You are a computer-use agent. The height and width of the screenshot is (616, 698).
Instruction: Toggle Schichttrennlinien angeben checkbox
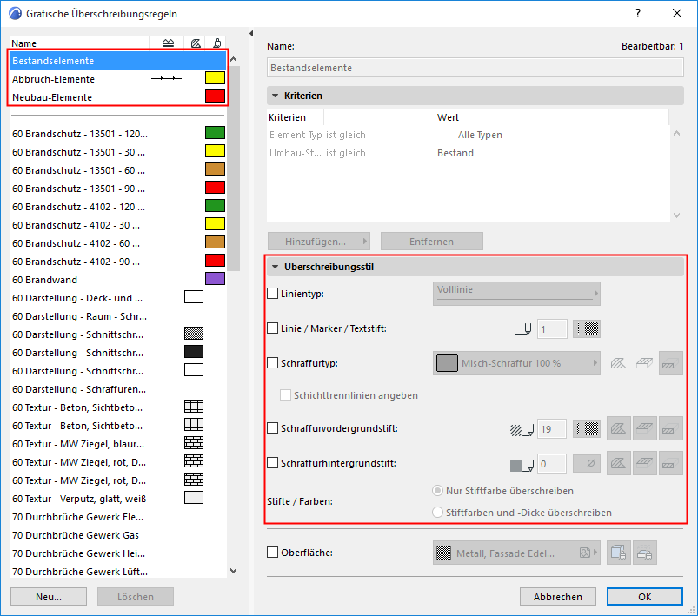pos(285,394)
